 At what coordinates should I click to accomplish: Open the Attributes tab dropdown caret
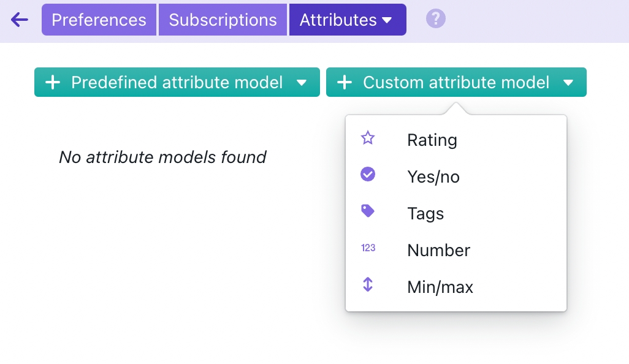point(387,20)
